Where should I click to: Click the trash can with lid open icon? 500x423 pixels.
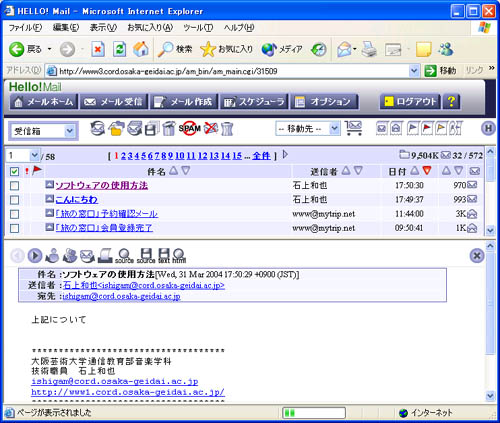pos(169,128)
